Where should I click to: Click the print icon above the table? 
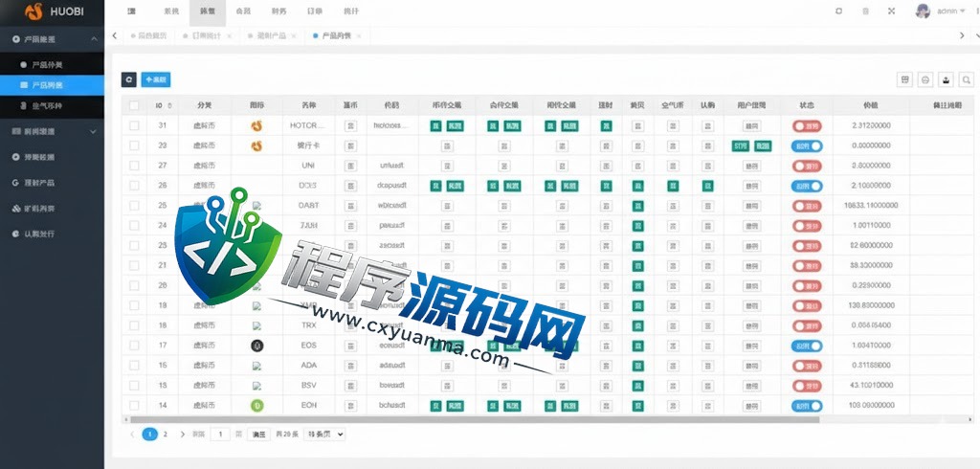tap(925, 79)
